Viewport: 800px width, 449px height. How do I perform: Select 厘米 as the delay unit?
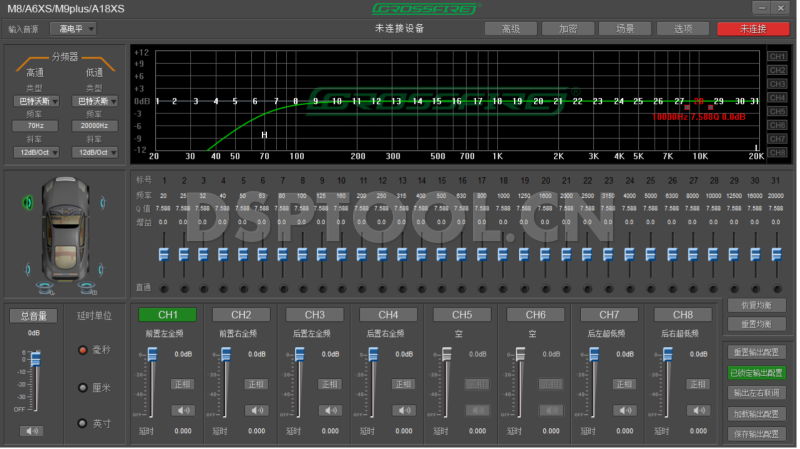click(x=84, y=387)
